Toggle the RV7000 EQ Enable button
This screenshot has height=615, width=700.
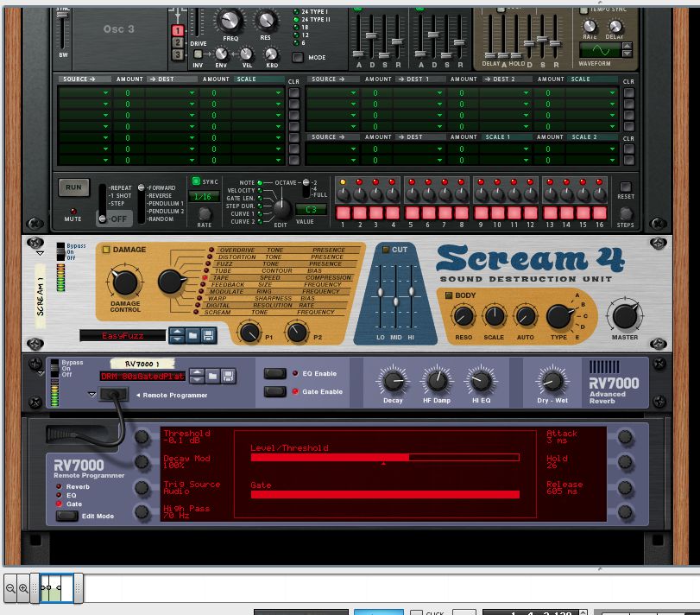coord(275,373)
